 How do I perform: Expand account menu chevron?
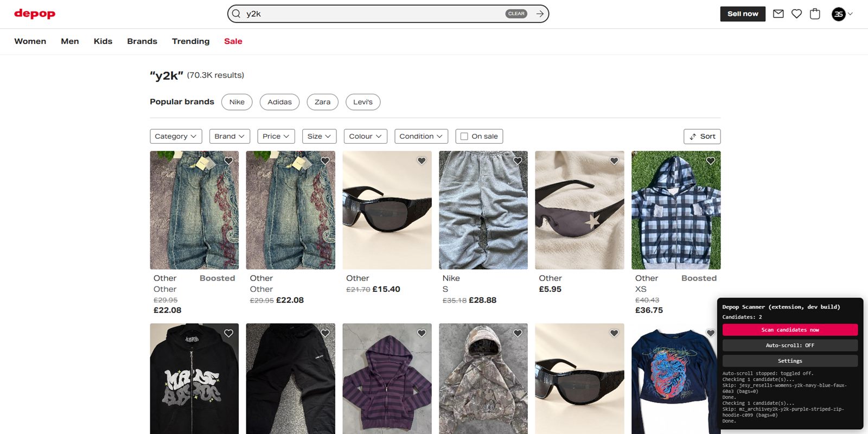(850, 14)
